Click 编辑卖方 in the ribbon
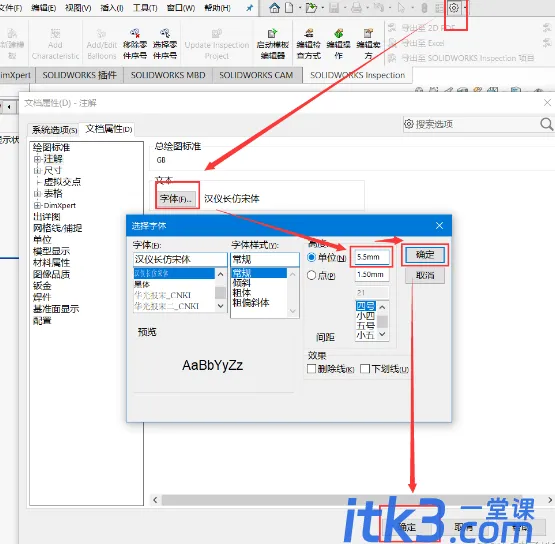Screen dimensions: 555x544 368,44
